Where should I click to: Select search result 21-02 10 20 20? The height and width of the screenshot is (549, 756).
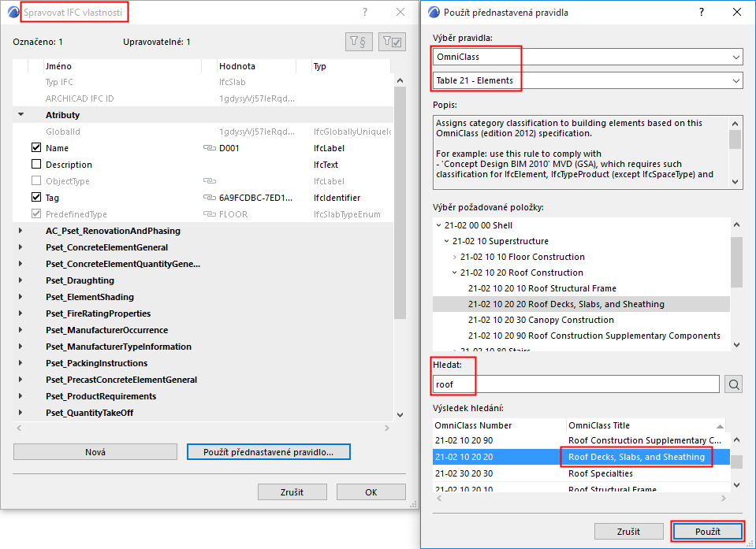click(581, 457)
